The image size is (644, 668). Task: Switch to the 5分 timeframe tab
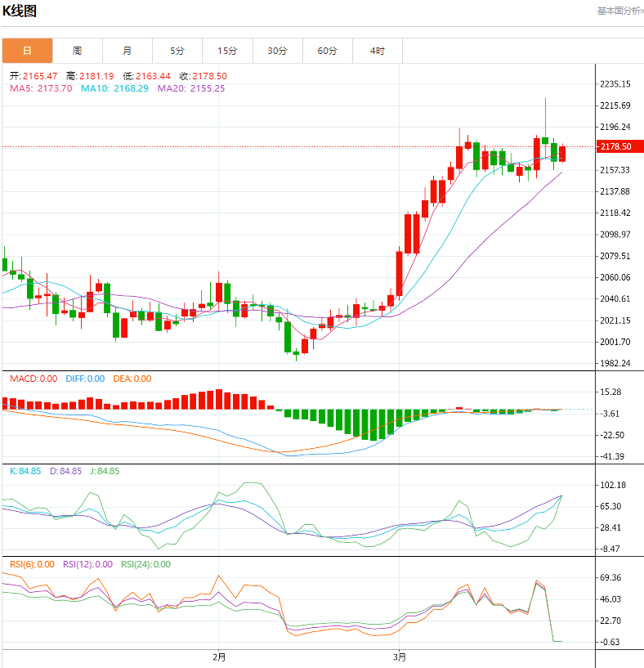tap(177, 51)
